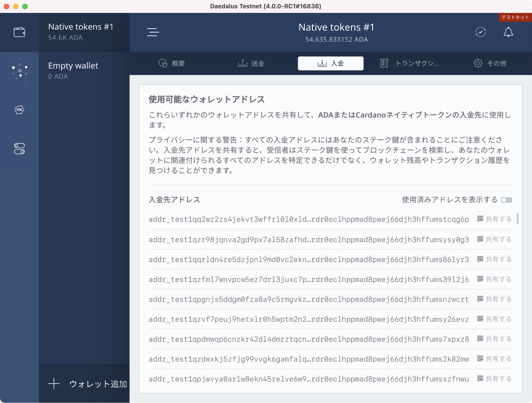Image resolution: width=532 pixels, height=403 pixels.
Task: Click 共有する for address ending snzwcrt
Action: (498, 299)
